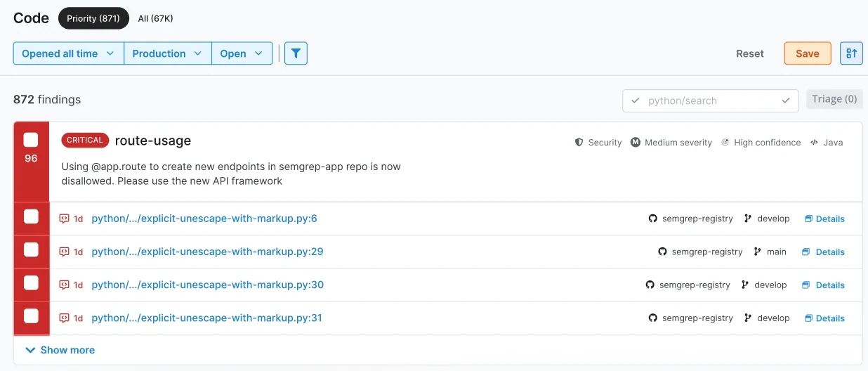The image size is (868, 371).
Task: Tick checkbox for explicit-unescape-with-markup.py:30
Action: (31, 282)
